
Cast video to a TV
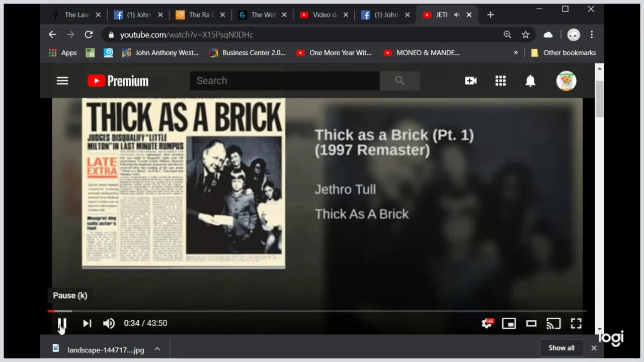553,323
